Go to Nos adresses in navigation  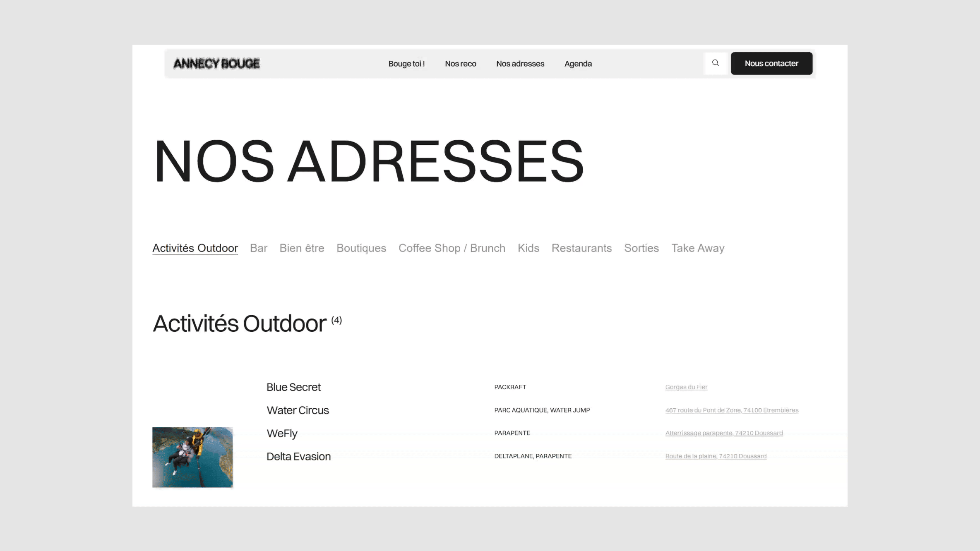tap(520, 64)
